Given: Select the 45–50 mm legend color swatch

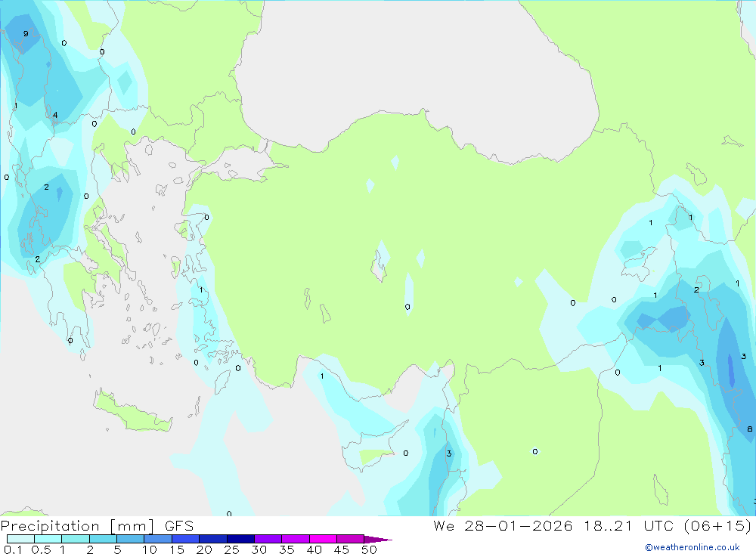Looking at the screenshot, I should click(x=350, y=539).
